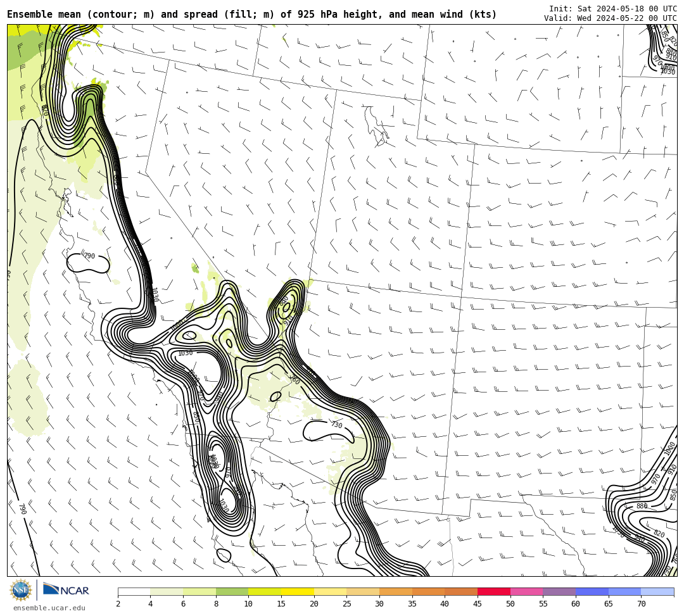Pick the green 8–10 colorbar swatch
This screenshot has height=616, width=684.
coord(232,591)
